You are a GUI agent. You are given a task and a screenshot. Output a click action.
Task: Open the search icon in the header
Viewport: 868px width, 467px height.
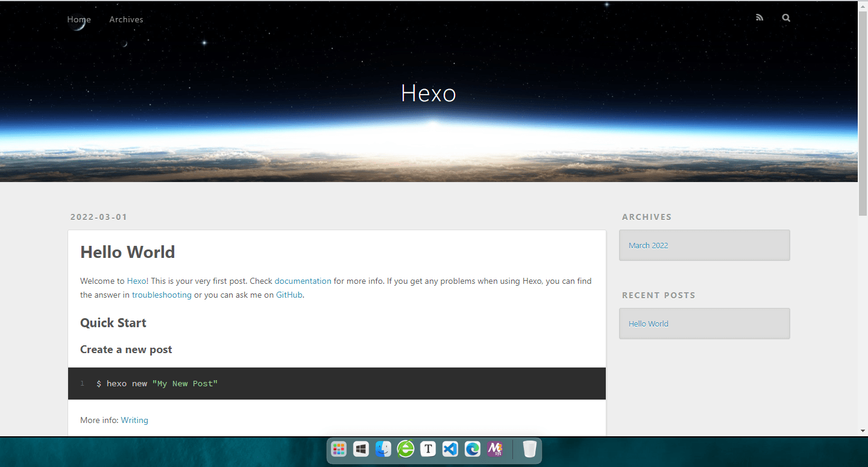[x=786, y=18]
